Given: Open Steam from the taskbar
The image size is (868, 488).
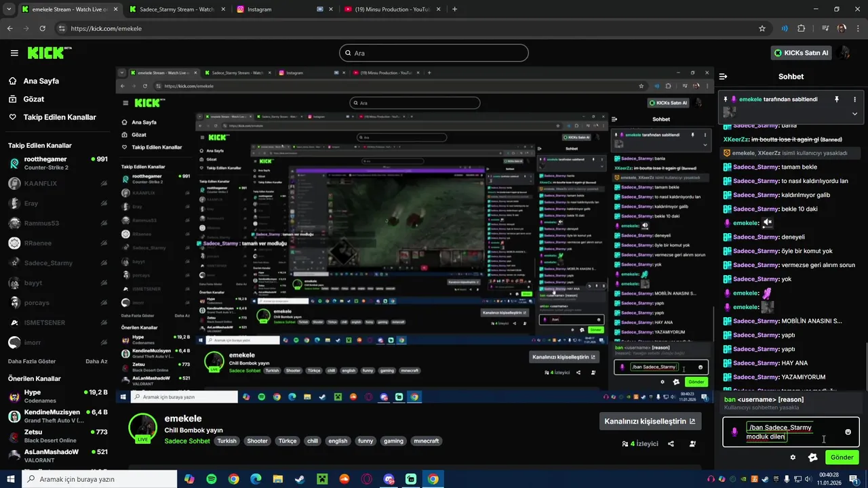Looking at the screenshot, I should pyautogui.click(x=300, y=479).
